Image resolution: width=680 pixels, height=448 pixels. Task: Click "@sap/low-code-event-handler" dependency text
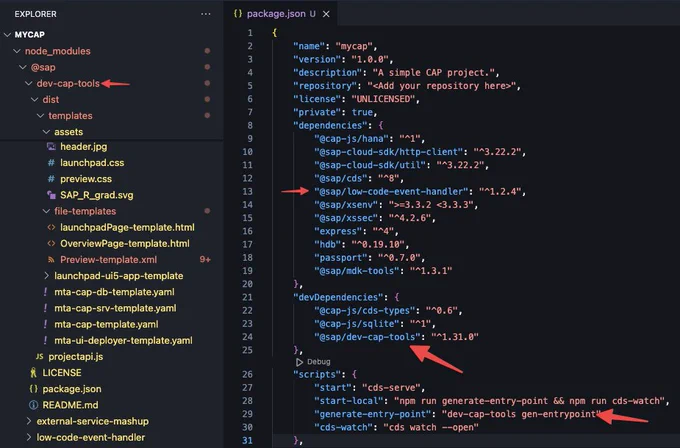[x=391, y=191]
